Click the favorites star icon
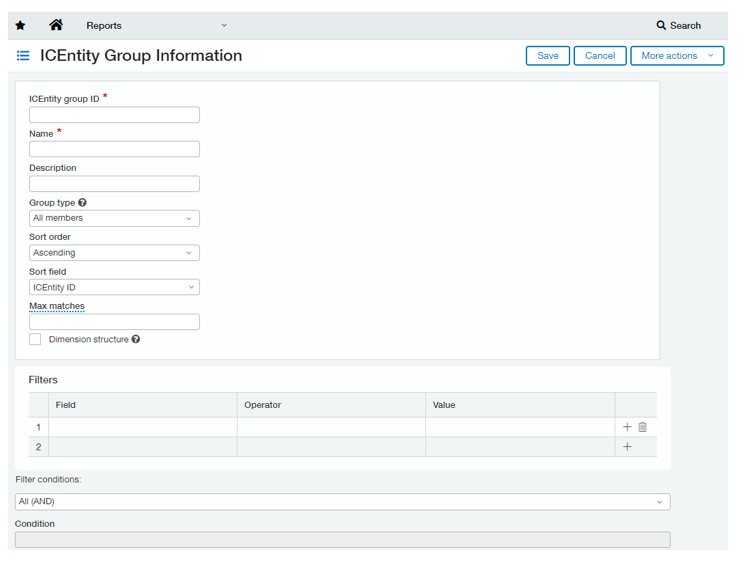The image size is (746, 563). point(20,26)
